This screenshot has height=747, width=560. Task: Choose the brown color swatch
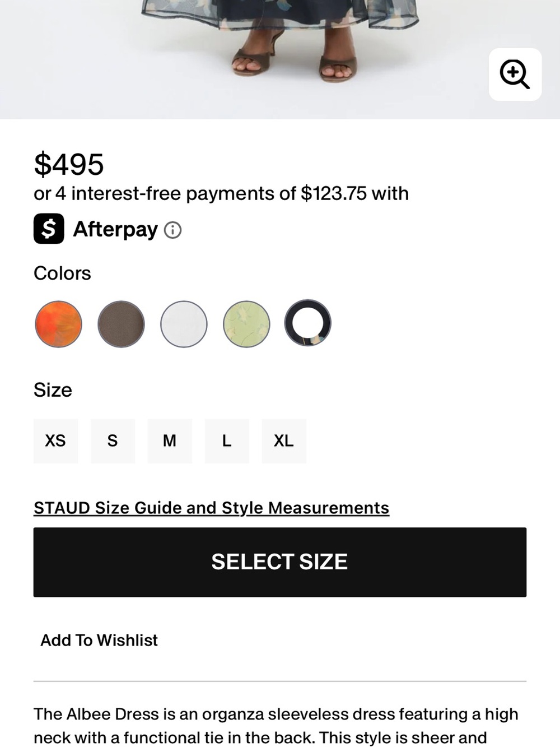tap(121, 324)
